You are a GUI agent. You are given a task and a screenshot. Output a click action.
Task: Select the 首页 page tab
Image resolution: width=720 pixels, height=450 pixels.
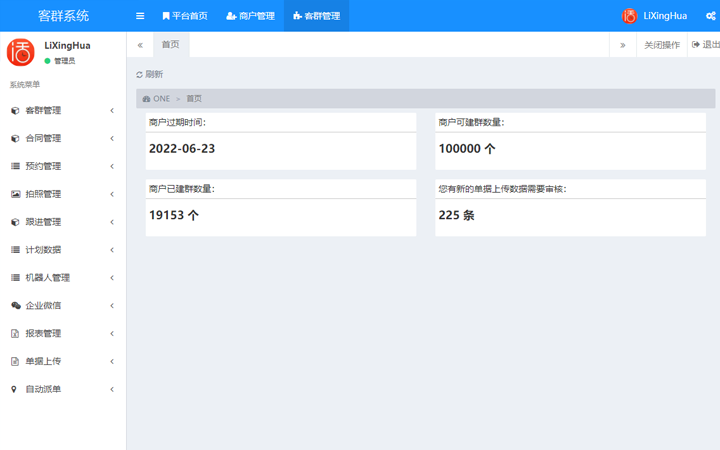tap(171, 45)
